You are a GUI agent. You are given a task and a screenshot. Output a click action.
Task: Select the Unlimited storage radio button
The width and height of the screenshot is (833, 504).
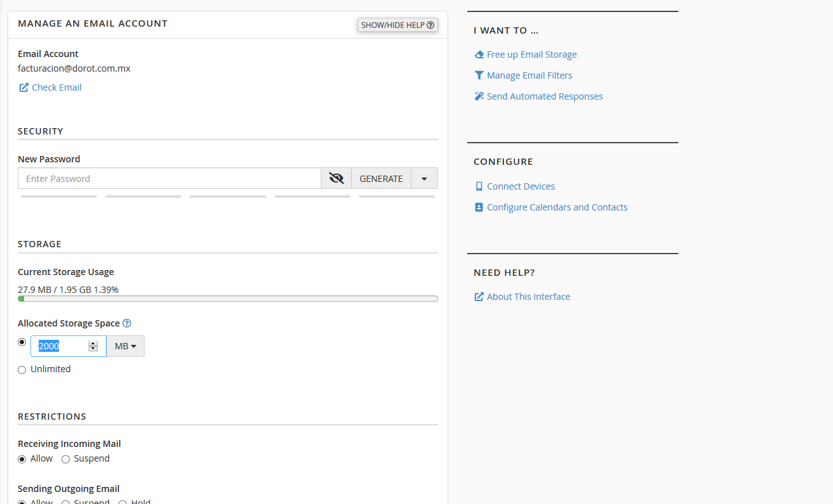tap(22, 370)
